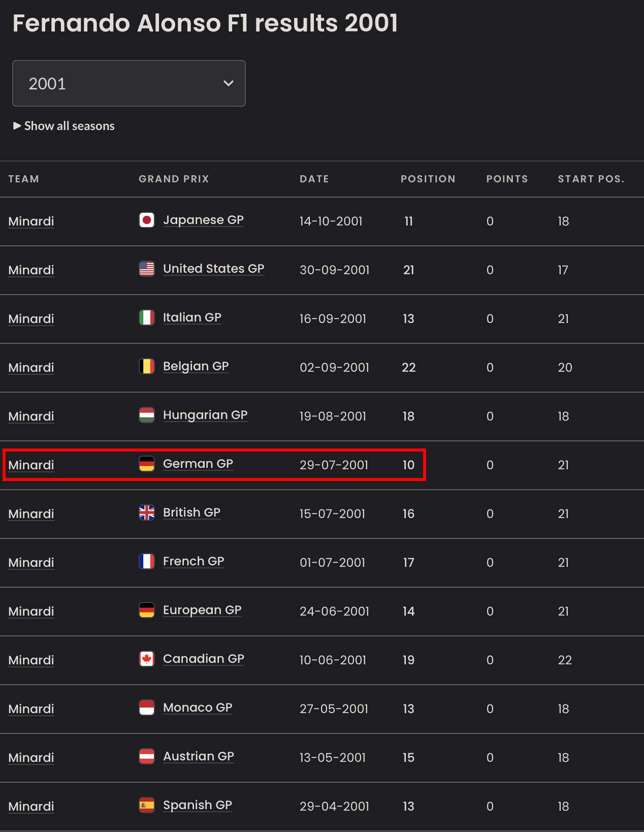Click the Hungarian flag icon
The height and width of the screenshot is (832, 644).
(x=147, y=415)
